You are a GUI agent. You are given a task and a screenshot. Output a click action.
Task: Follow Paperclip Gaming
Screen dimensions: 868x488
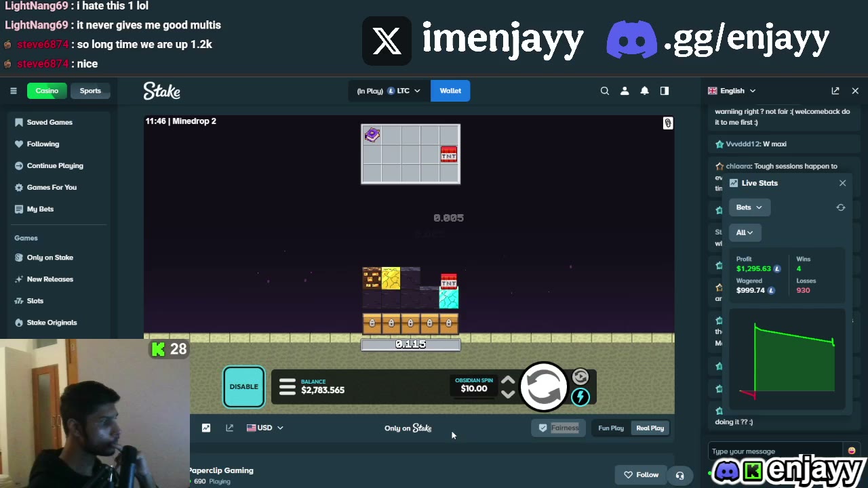pos(642,475)
